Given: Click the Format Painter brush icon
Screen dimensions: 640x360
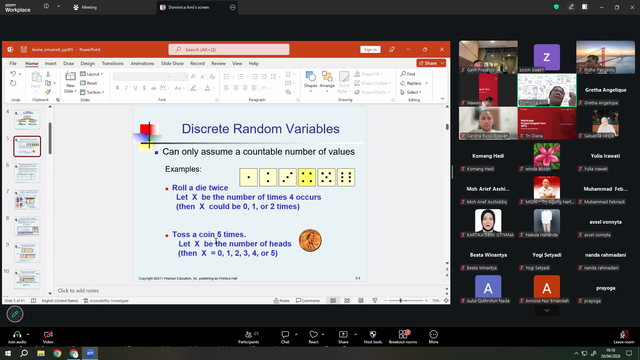Looking at the screenshot, I should (48, 92).
